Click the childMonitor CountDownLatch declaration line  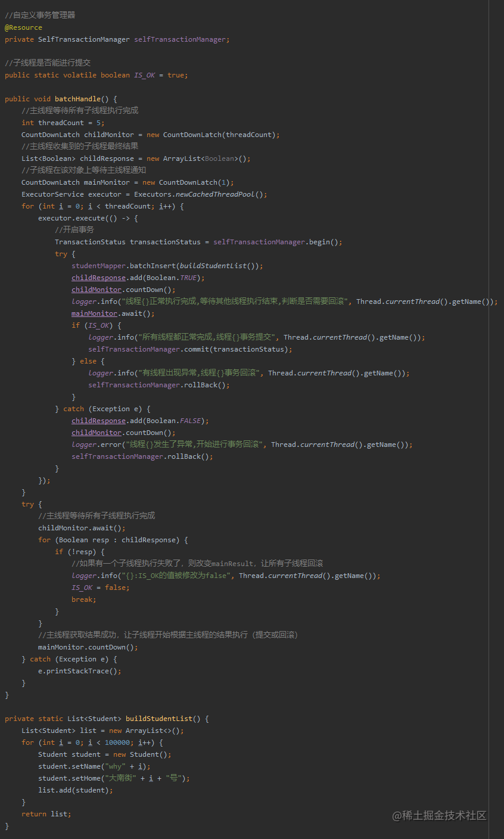pos(151,135)
